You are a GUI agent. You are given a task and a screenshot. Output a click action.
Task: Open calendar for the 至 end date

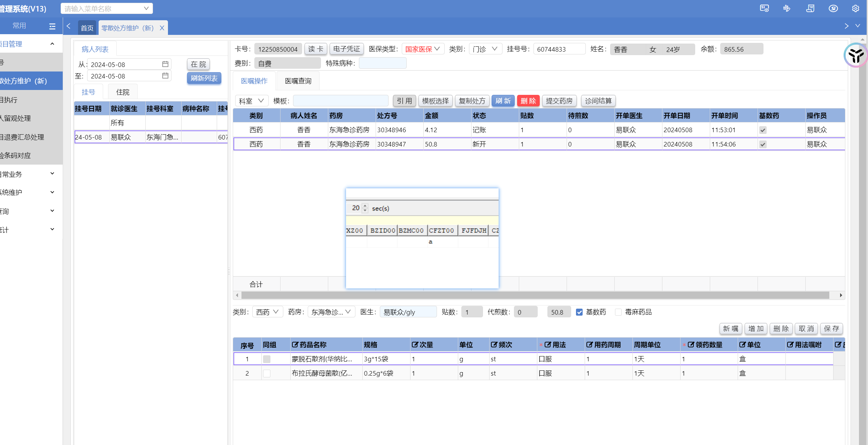165,76
